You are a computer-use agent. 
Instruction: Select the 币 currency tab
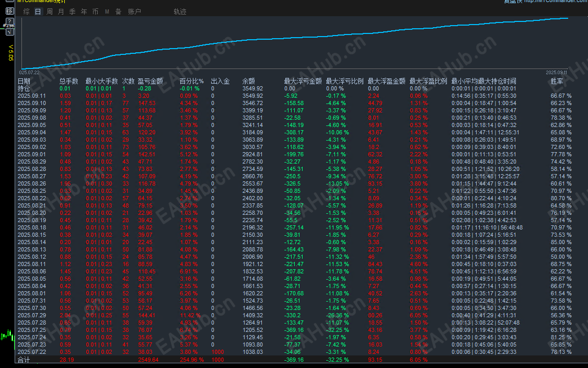pos(95,11)
